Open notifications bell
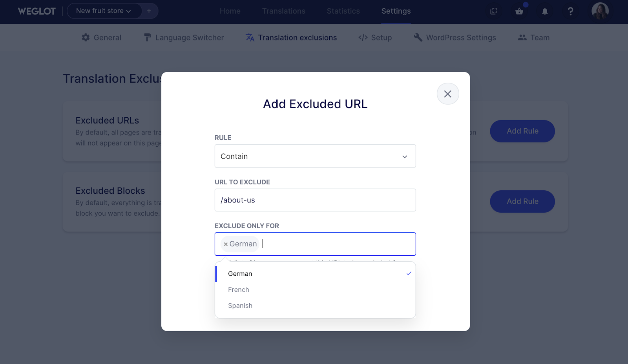Screen dimensions: 628x364 545,11
